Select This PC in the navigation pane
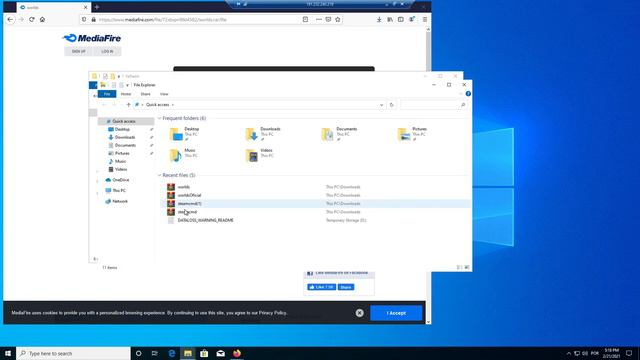640x360 pixels. tap(119, 191)
